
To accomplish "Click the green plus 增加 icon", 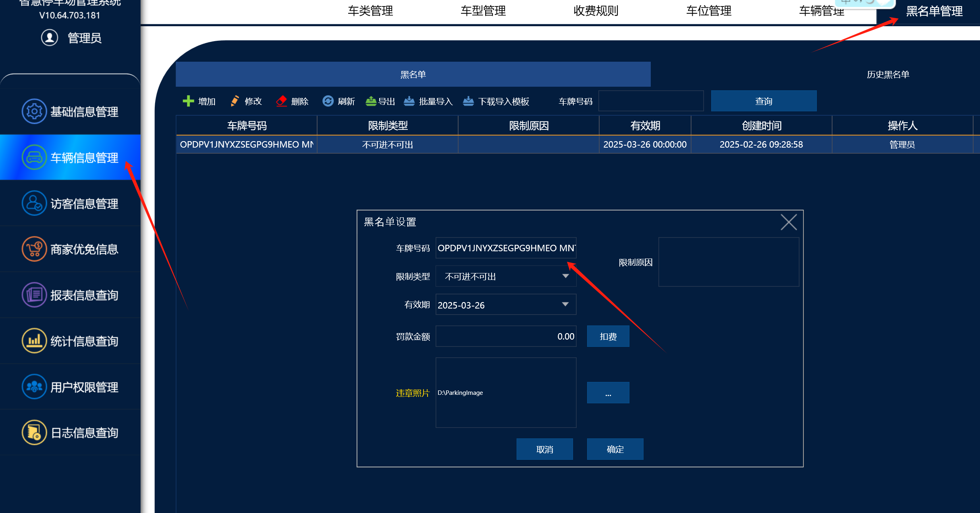I will (188, 101).
